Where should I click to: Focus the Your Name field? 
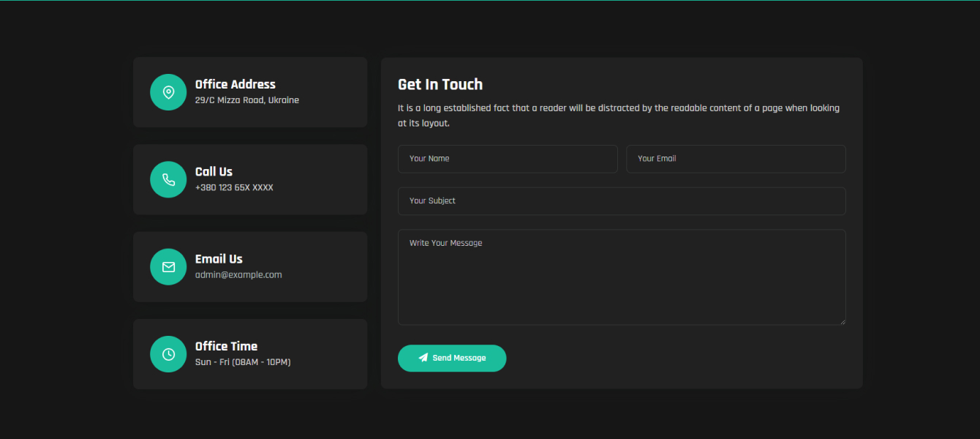(x=508, y=159)
